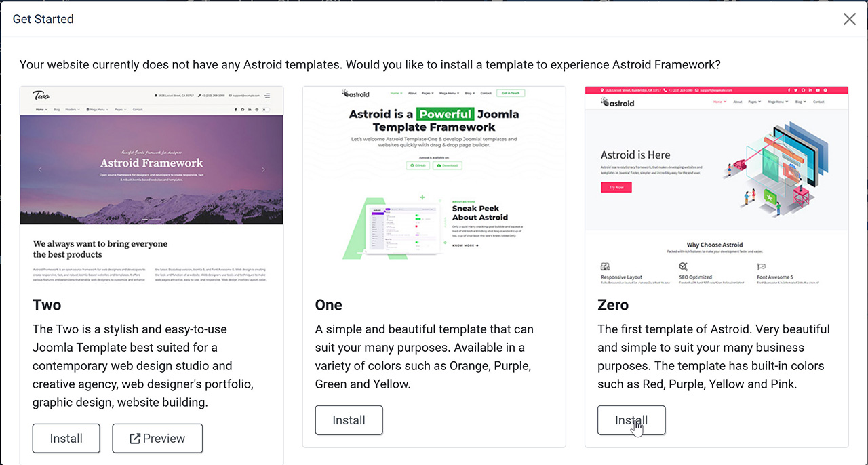Click the next slide arrow in Two's hero carousel
868x465 pixels.
pyautogui.click(x=263, y=169)
